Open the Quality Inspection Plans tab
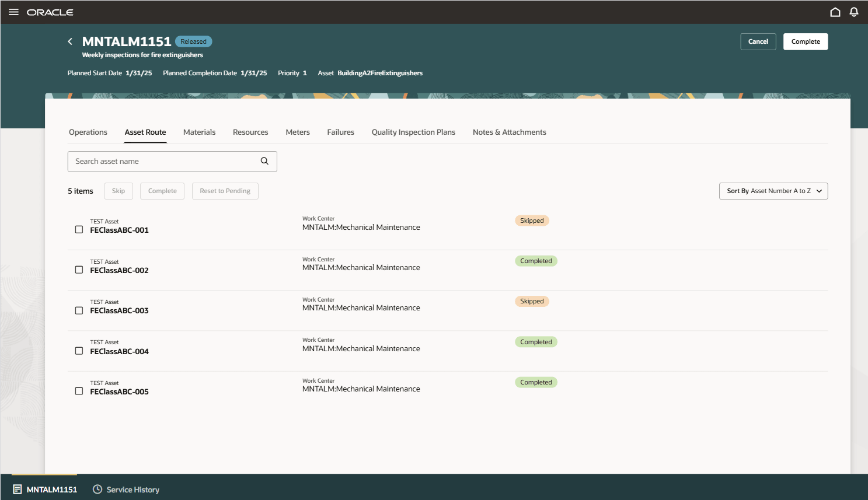868x500 pixels. coord(413,132)
